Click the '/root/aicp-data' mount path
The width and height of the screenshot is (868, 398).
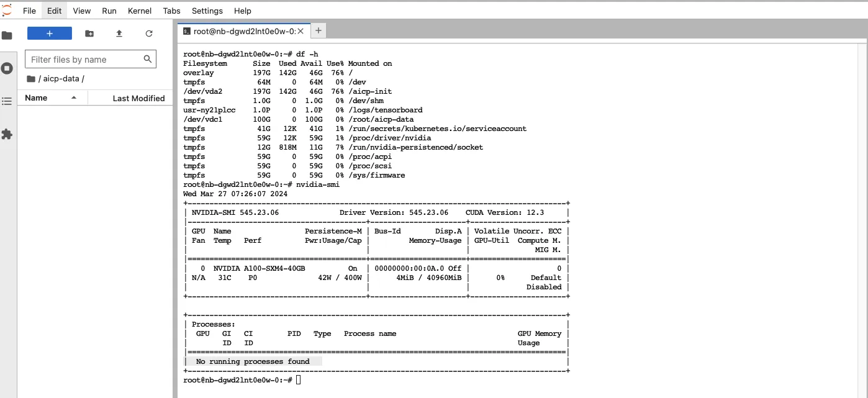tap(381, 119)
